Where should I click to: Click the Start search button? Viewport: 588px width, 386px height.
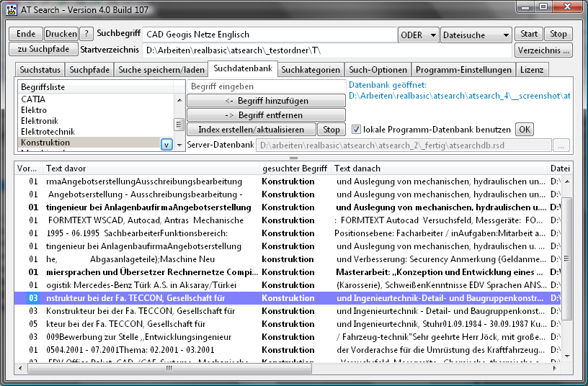(529, 34)
